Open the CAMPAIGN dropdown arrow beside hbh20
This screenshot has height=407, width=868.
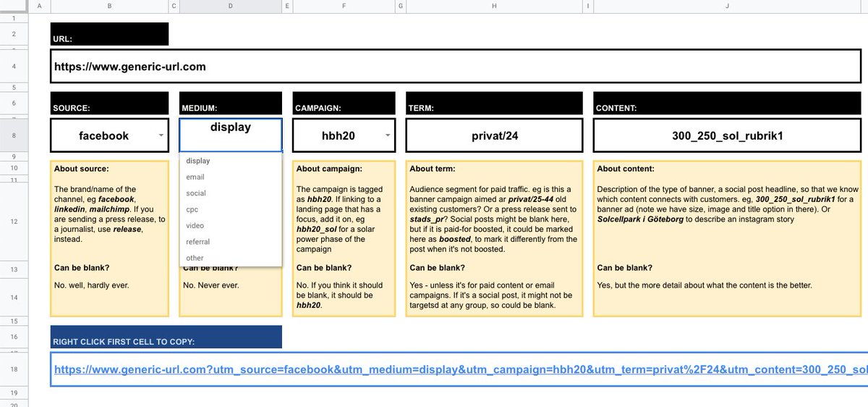coord(388,135)
